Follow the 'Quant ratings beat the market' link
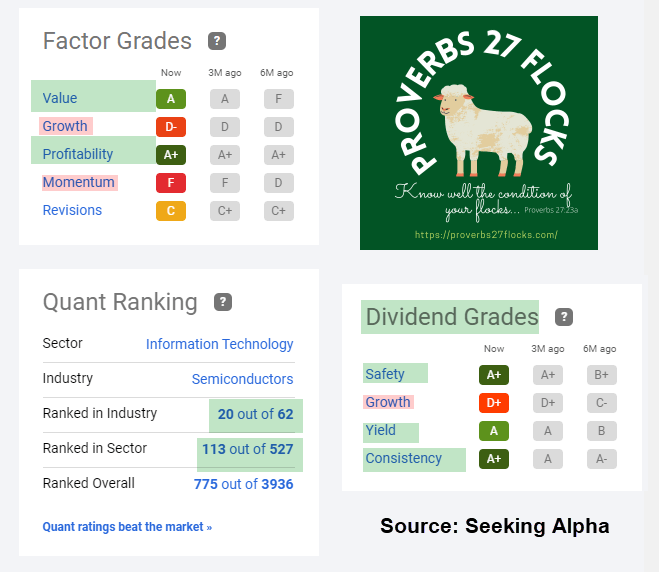This screenshot has height=572, width=659. [x=127, y=527]
